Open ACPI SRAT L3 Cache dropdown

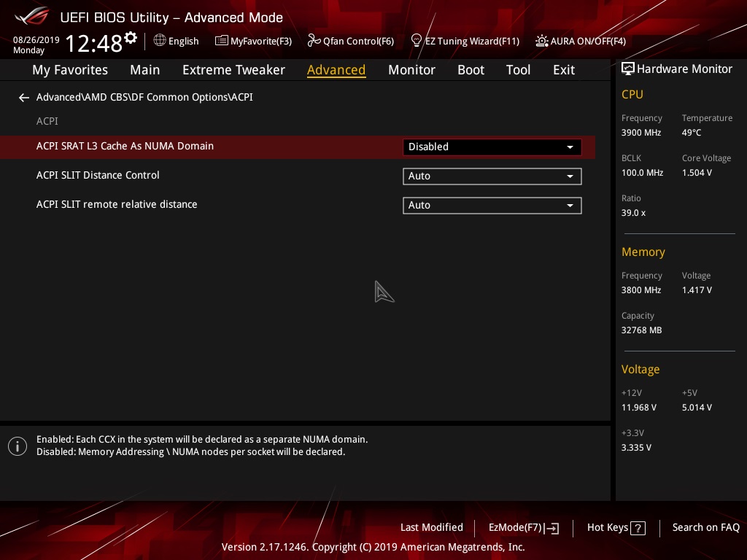pyautogui.click(x=492, y=147)
